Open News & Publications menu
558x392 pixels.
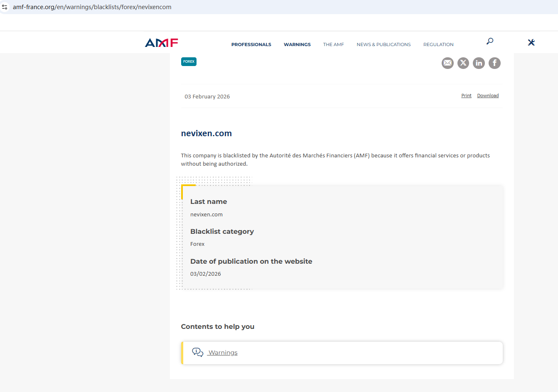tap(383, 44)
